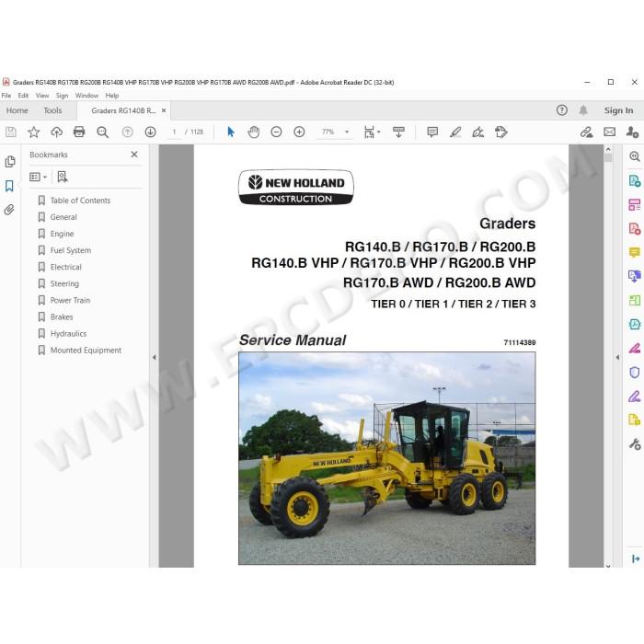
Task: Go to previous page arrow
Action: (x=127, y=132)
